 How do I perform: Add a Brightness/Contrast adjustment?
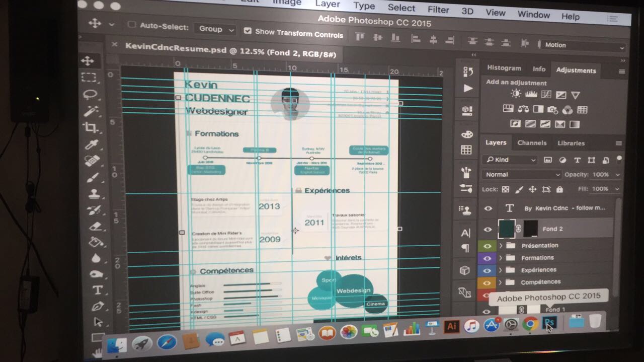point(516,94)
